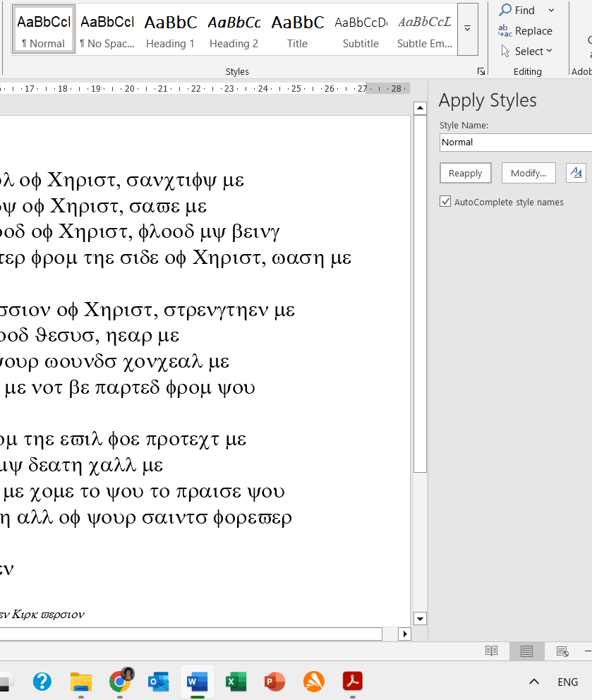Show hidden system tray icons
This screenshot has width=592, height=700.
[534, 682]
